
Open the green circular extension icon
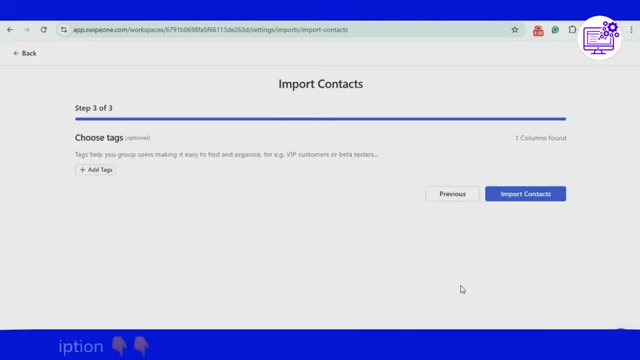[x=555, y=30]
